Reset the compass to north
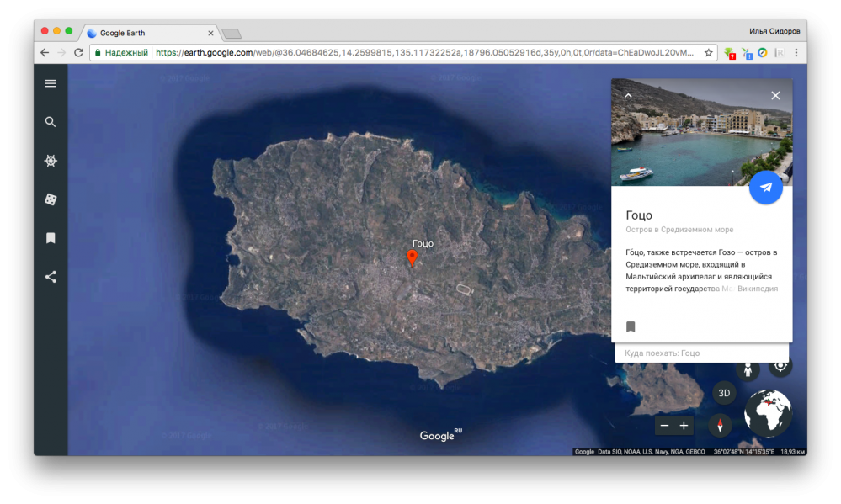The width and height of the screenshot is (841, 504). click(720, 426)
